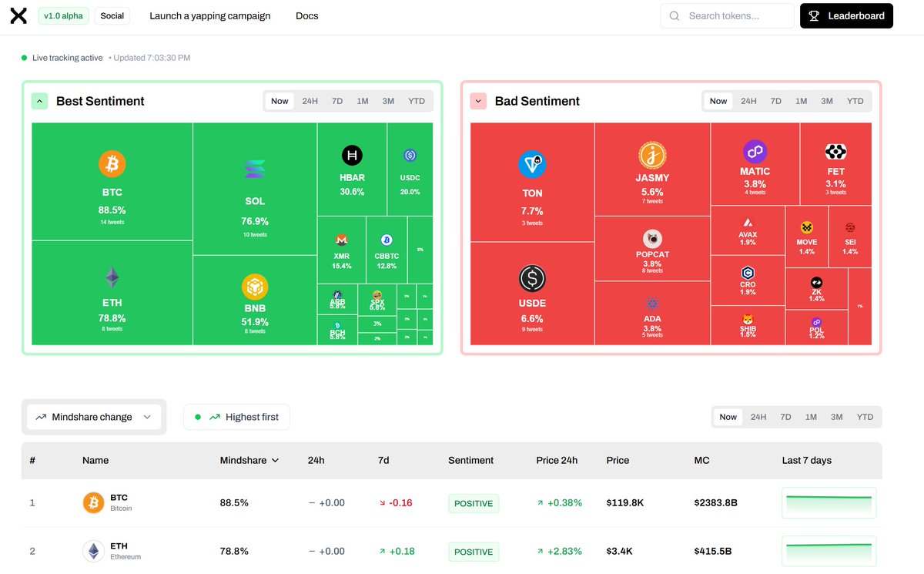
Task: Select 7D in table timeframe selector
Action: tap(785, 417)
